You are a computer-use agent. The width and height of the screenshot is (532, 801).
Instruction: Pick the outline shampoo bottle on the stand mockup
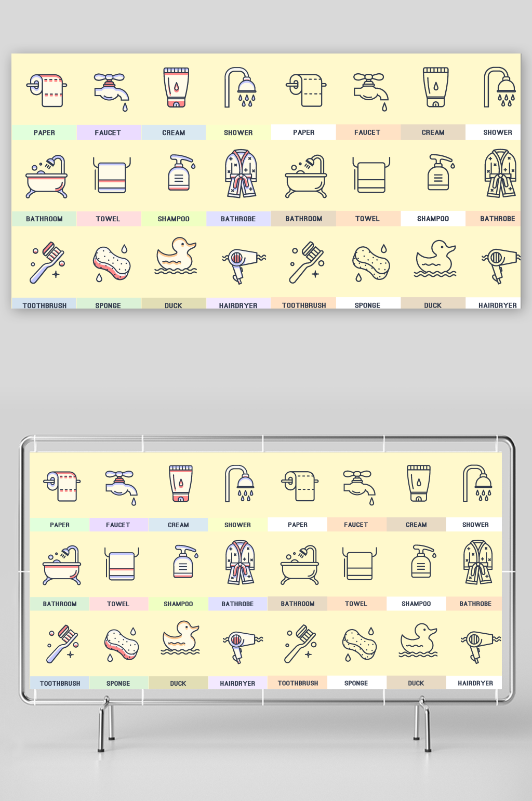(423, 562)
